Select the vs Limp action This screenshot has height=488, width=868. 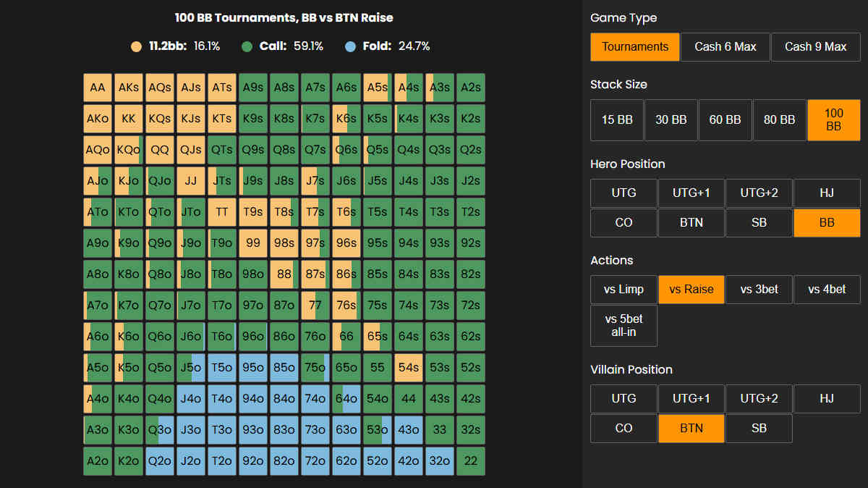click(x=624, y=289)
